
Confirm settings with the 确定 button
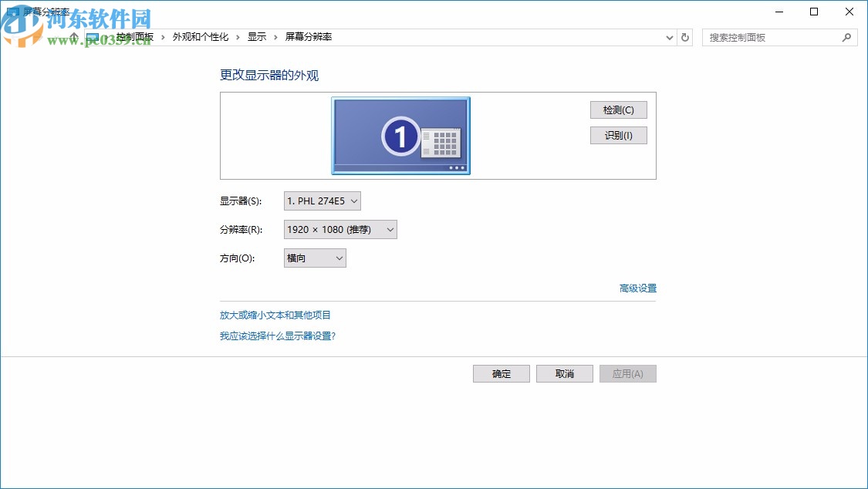[501, 373]
